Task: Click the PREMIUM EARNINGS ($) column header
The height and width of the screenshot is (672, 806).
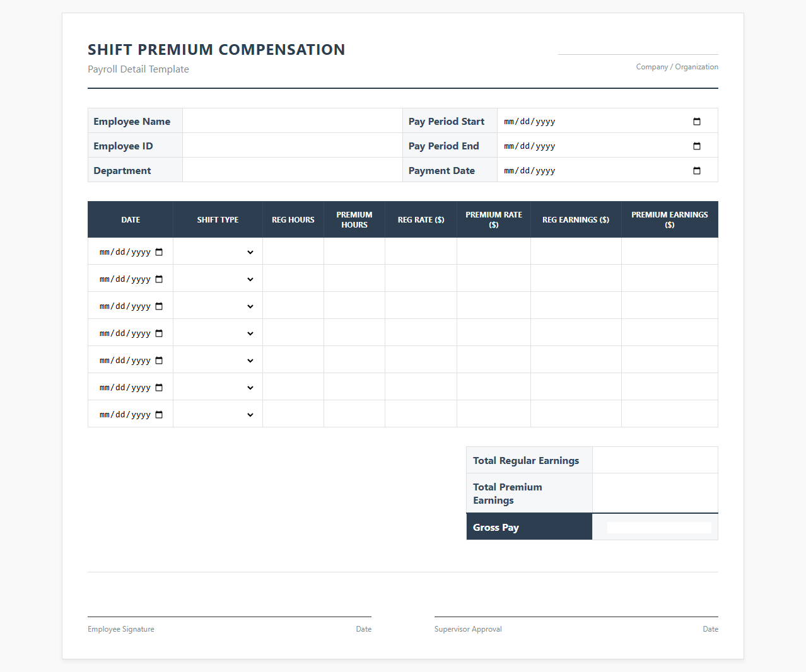Action: click(x=670, y=219)
